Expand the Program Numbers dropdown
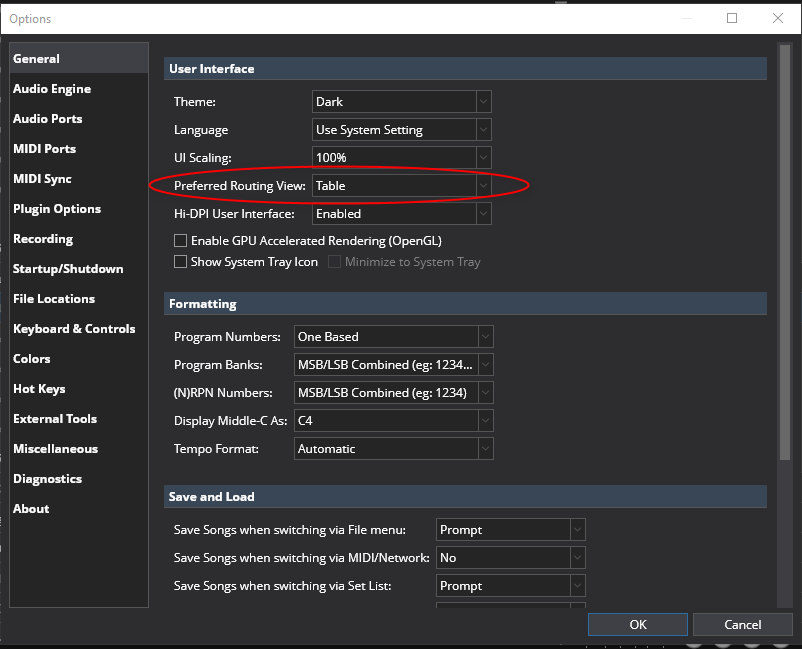Screen dimensions: 802x649 pyautogui.click(x=393, y=337)
